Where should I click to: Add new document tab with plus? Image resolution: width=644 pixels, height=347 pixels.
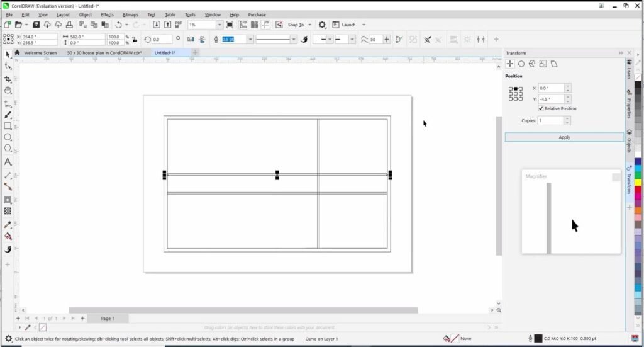click(x=195, y=53)
